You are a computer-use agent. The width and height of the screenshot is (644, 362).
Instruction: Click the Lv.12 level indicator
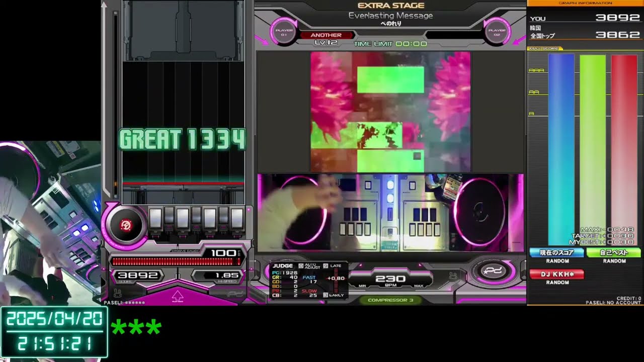coord(326,43)
